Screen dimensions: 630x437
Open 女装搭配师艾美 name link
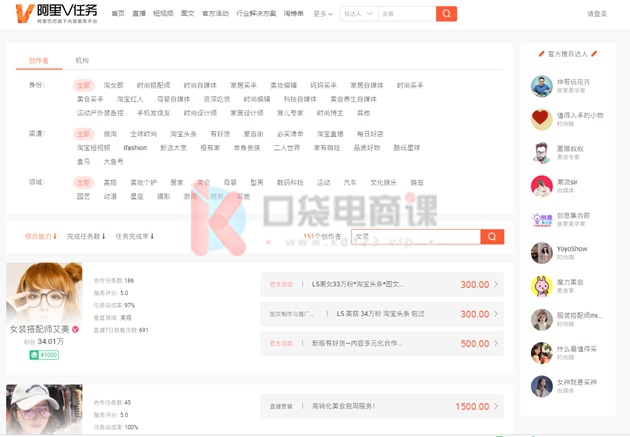[40, 329]
